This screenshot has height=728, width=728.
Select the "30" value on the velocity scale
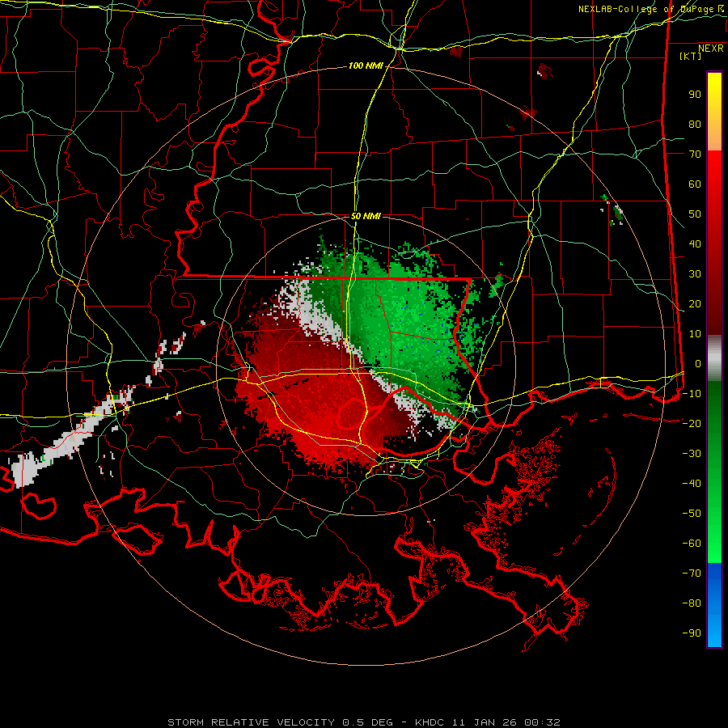695,274
